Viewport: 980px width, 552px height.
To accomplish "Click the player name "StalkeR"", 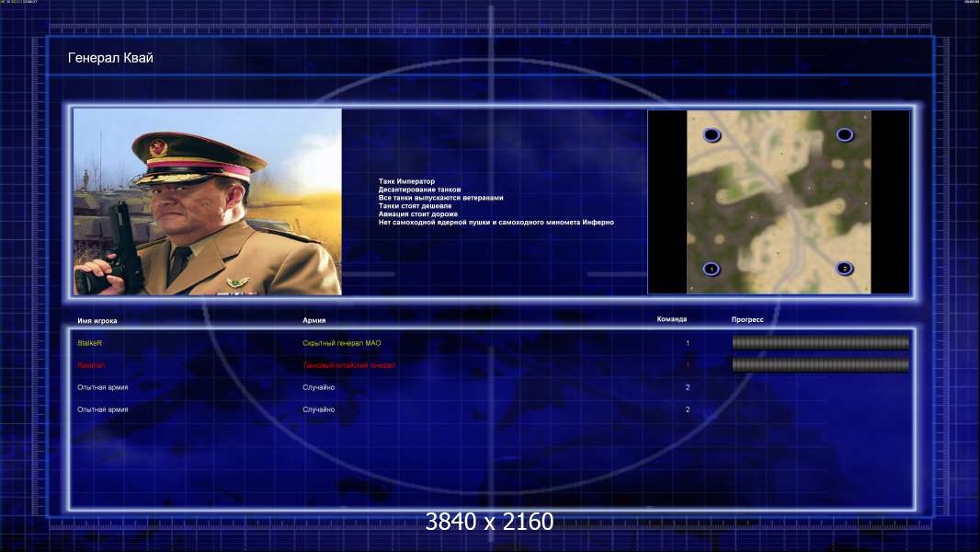I will (89, 343).
